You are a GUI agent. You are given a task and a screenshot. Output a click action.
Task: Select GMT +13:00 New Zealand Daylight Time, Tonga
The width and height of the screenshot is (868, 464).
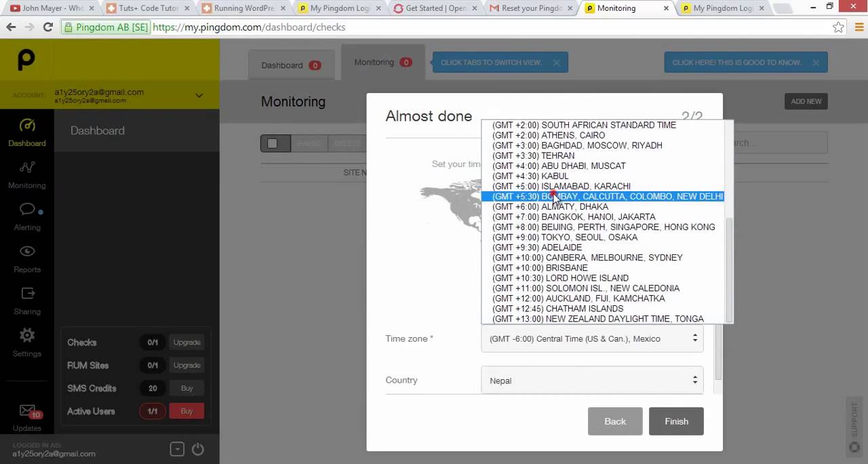pos(604,318)
